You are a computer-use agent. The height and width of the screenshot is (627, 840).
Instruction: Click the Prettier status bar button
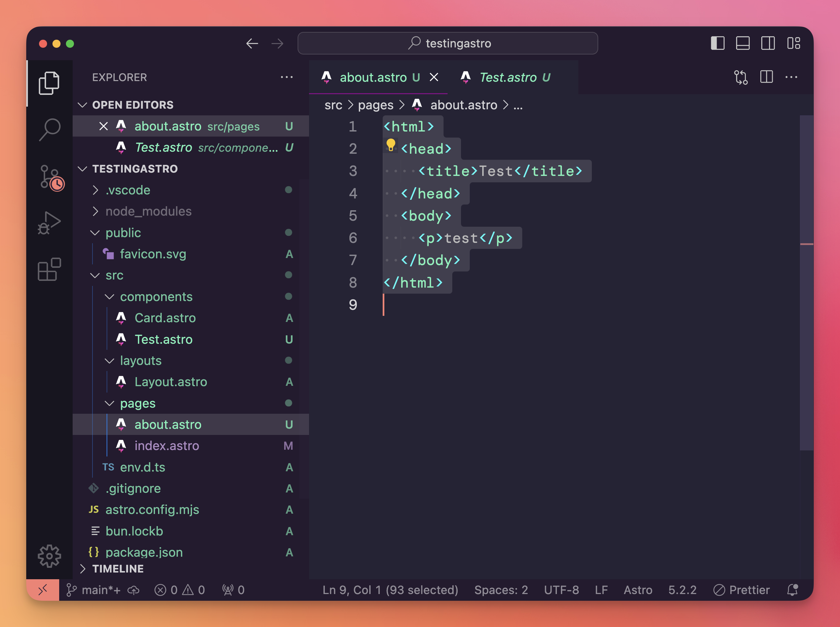click(742, 590)
